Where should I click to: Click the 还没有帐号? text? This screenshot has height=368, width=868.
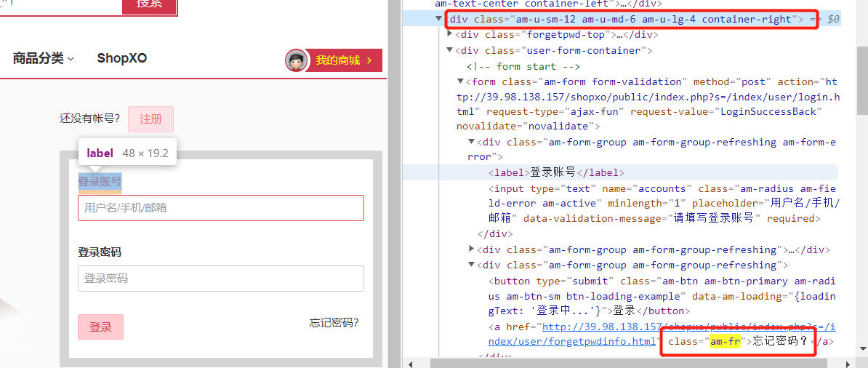pyautogui.click(x=89, y=119)
